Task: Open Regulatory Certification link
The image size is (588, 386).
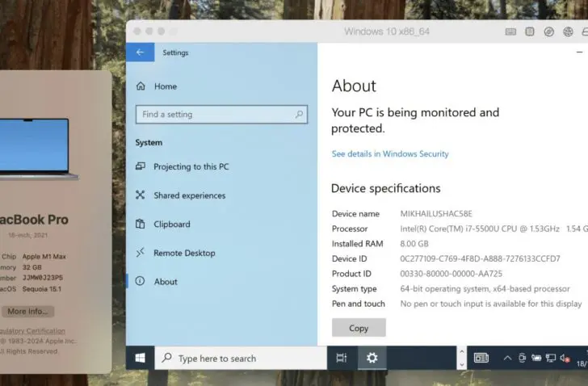Action: [32, 331]
